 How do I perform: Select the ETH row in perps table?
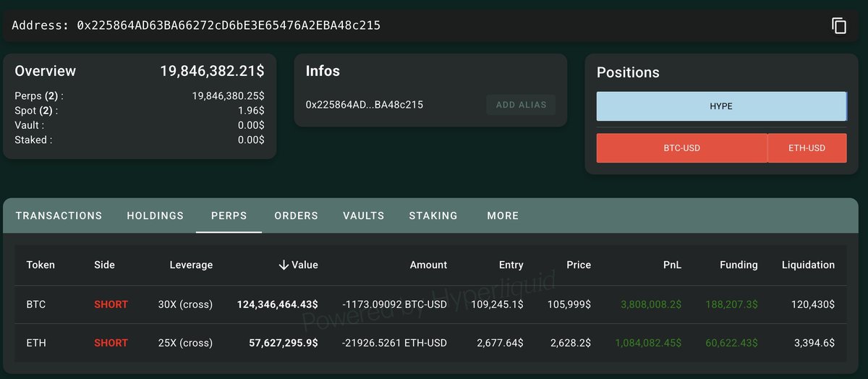pyautogui.click(x=430, y=343)
